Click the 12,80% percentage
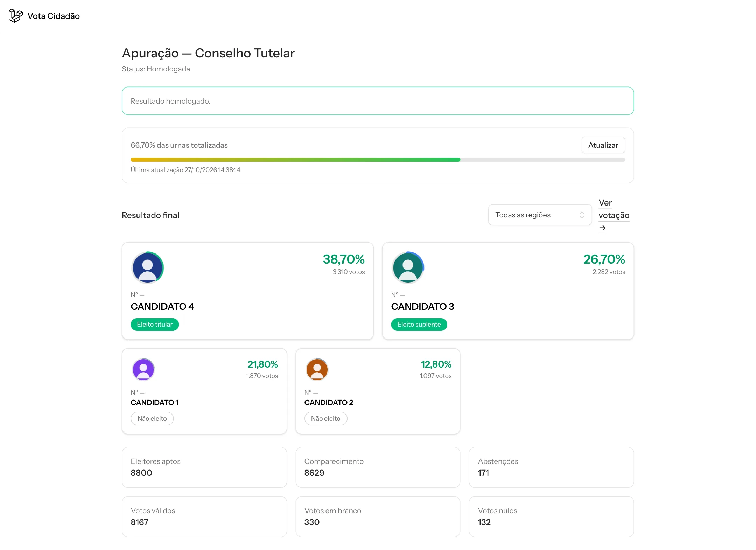Screen dimensions: 756x550 point(436,364)
